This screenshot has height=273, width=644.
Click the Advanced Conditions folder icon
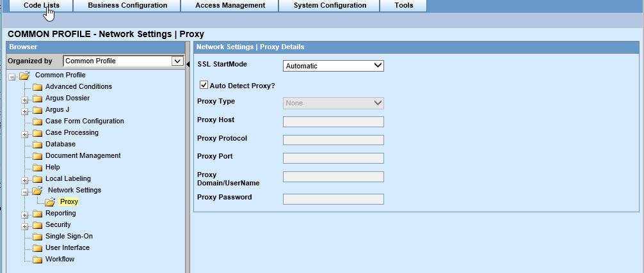(x=37, y=87)
